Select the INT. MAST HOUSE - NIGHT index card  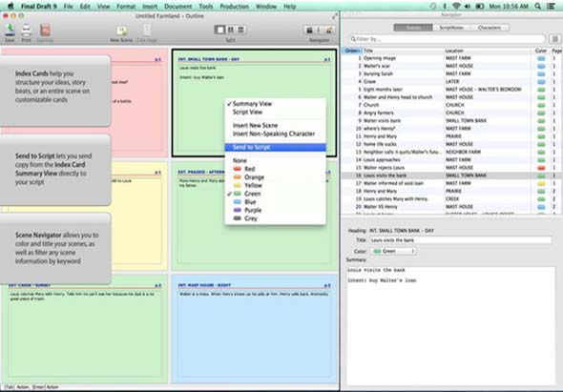tap(254, 329)
